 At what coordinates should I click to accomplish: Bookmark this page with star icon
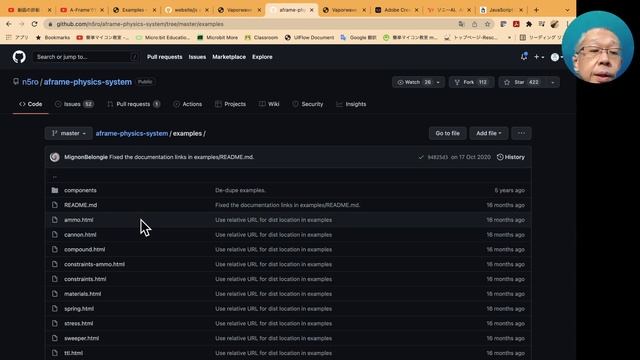click(x=487, y=24)
